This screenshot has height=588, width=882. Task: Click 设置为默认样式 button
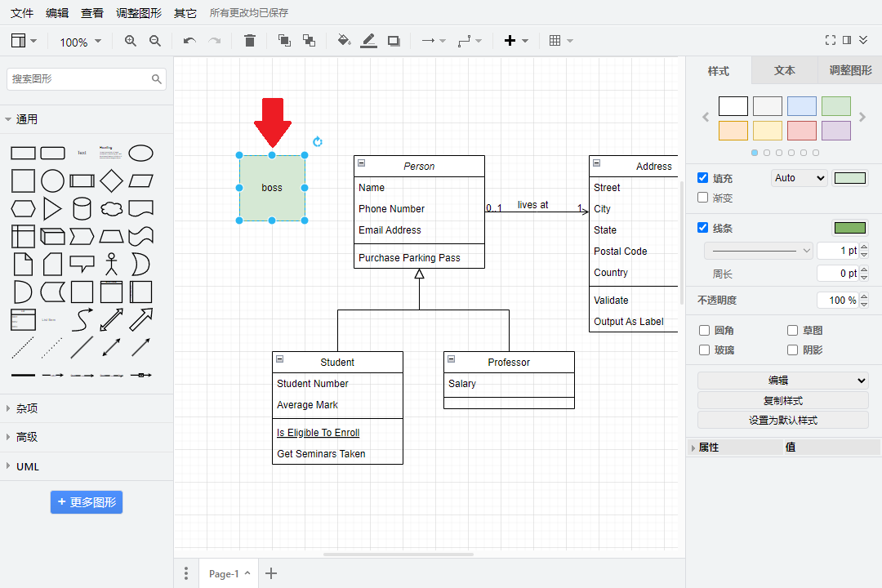(x=782, y=421)
